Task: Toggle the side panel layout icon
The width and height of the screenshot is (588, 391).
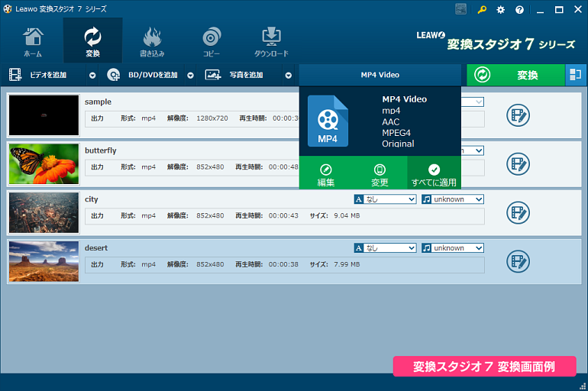Action: [576, 75]
